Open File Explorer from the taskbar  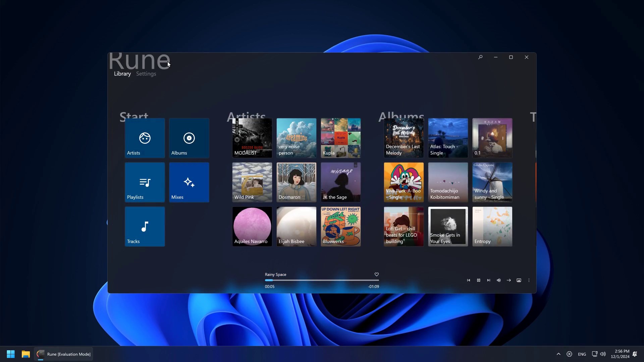tap(26, 354)
